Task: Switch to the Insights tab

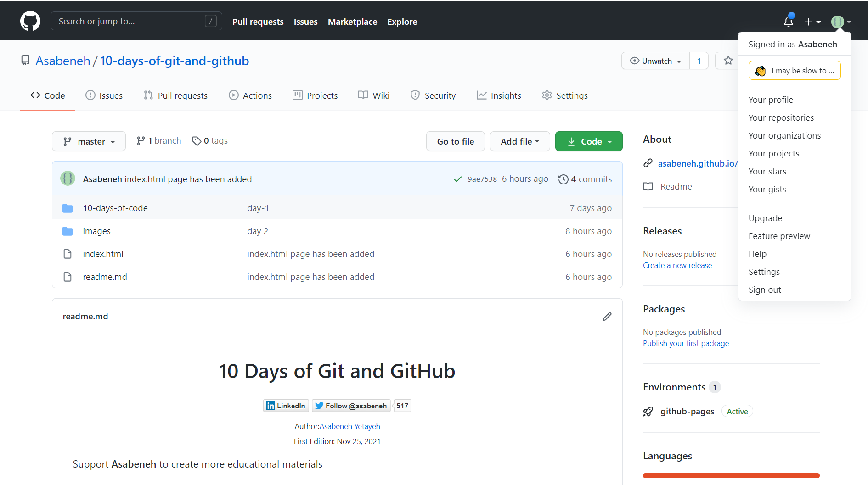Action: pyautogui.click(x=499, y=95)
